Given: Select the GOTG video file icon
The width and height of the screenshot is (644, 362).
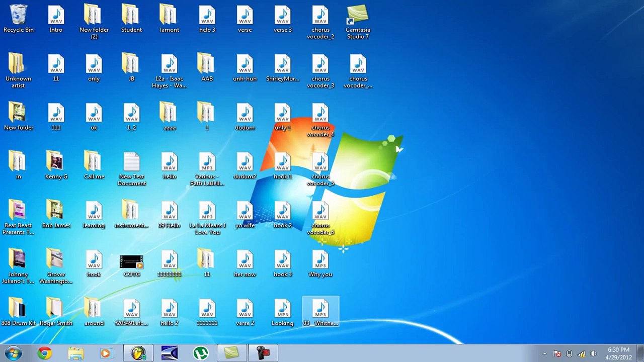Looking at the screenshot, I should (x=131, y=263).
